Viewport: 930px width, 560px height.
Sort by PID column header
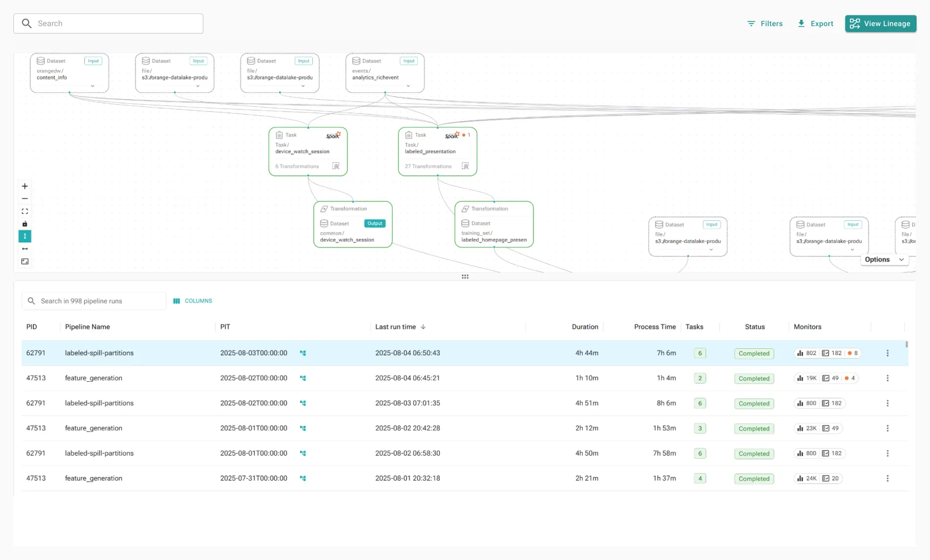click(x=32, y=327)
